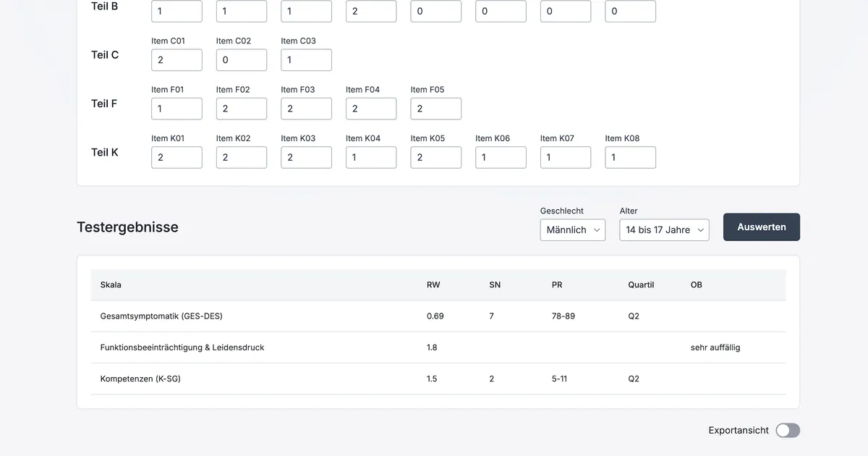Click the Auswerten button

[x=761, y=227]
